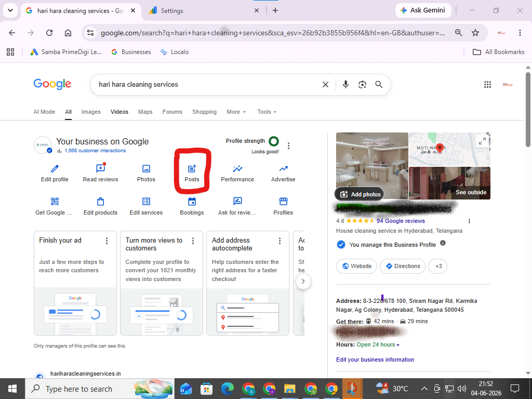This screenshot has width=532, height=399.
Task: Show hidden system tray icons
Action: pyautogui.click(x=424, y=389)
